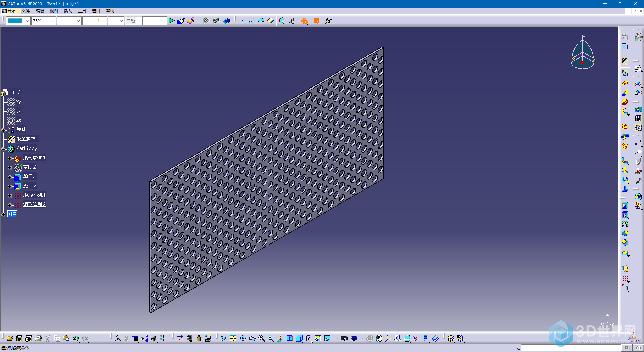Image resolution: width=644 pixels, height=352 pixels.
Task: Expand the 滚动墙体.1 tree node
Action: click(x=10, y=158)
